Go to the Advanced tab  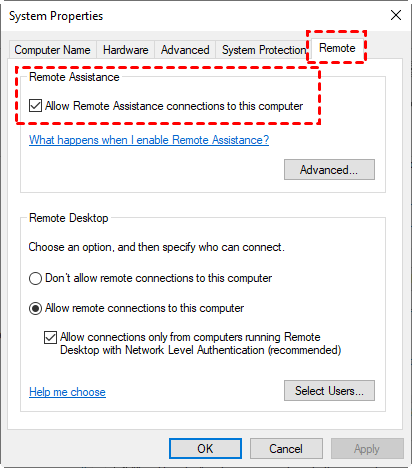click(185, 50)
